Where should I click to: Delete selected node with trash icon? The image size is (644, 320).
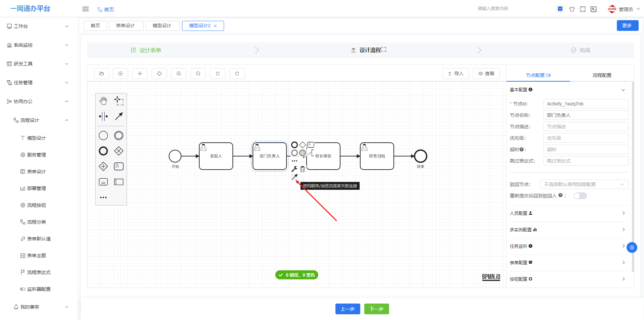[x=303, y=169]
